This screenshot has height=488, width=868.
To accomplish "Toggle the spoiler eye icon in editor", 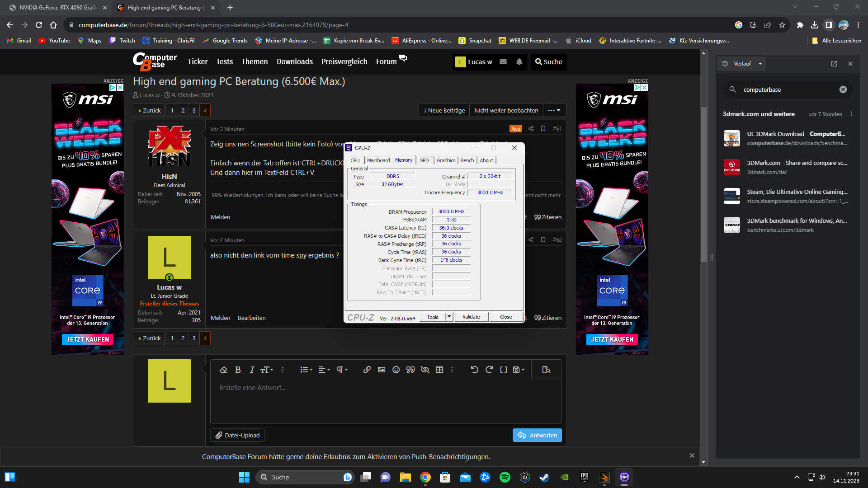I will [x=425, y=369].
